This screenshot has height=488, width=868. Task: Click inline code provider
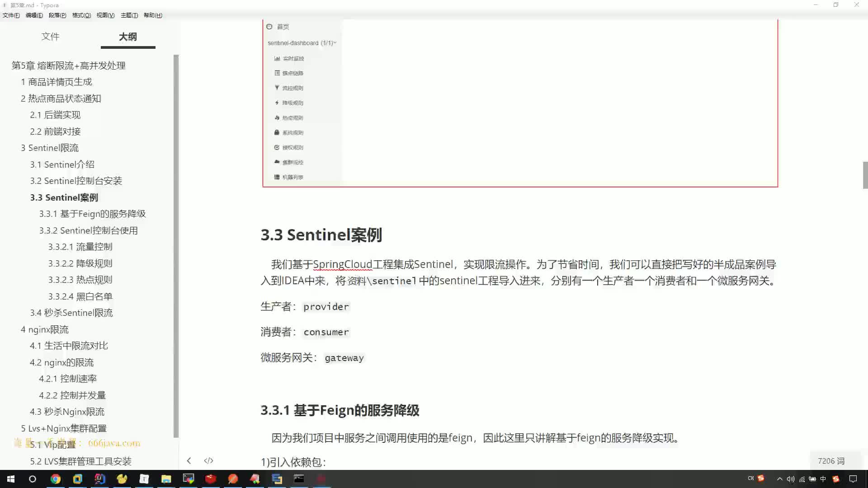click(326, 307)
